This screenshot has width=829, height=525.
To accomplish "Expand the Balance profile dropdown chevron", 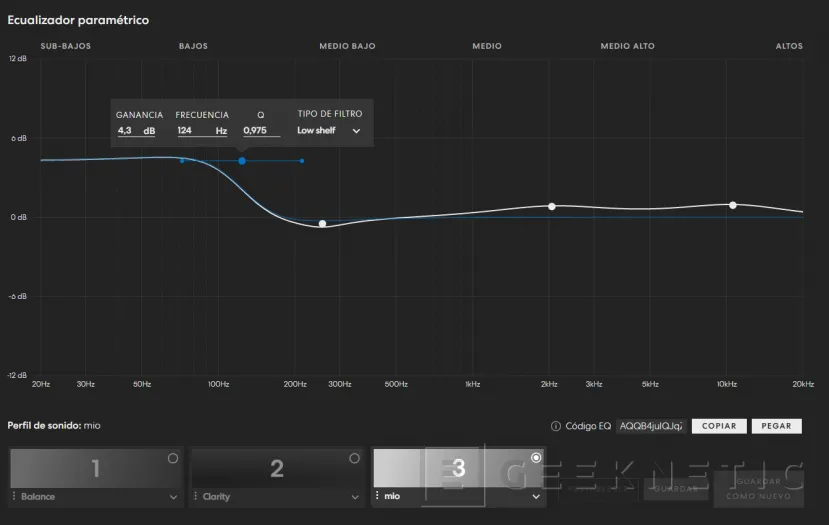I will pyautogui.click(x=173, y=497).
